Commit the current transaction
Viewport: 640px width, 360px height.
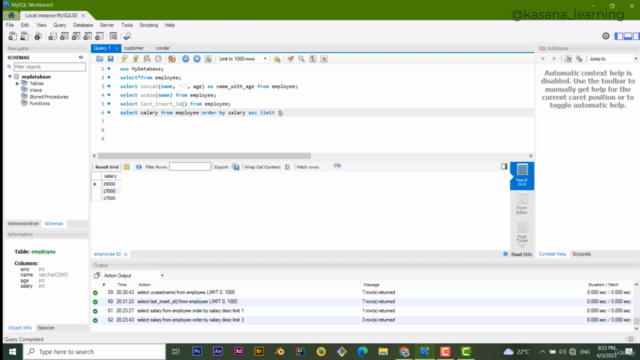tap(186, 59)
